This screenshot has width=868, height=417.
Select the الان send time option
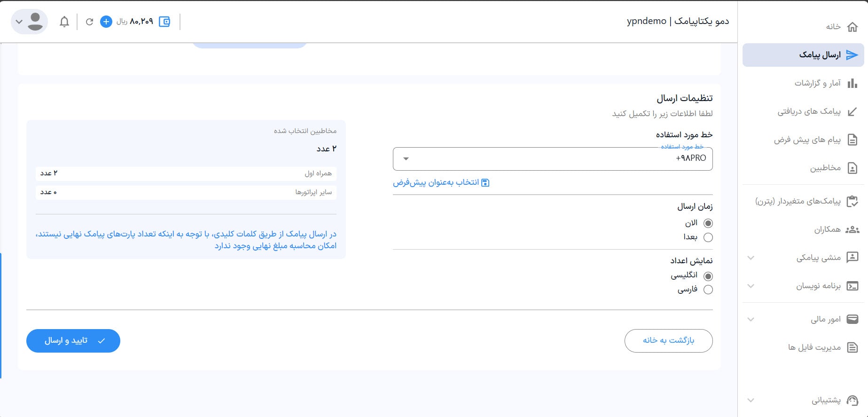tap(708, 223)
